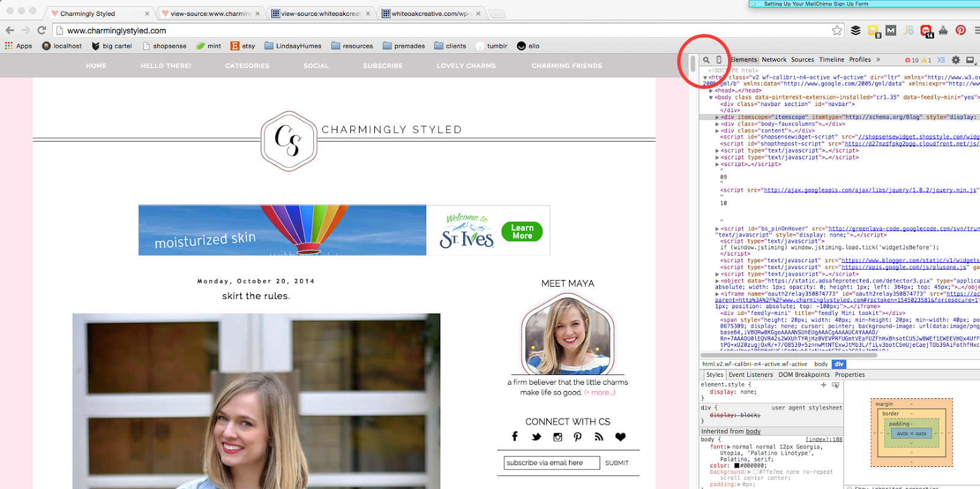980x489 pixels.
Task: Switch to the Timeline panel
Action: [832, 59]
